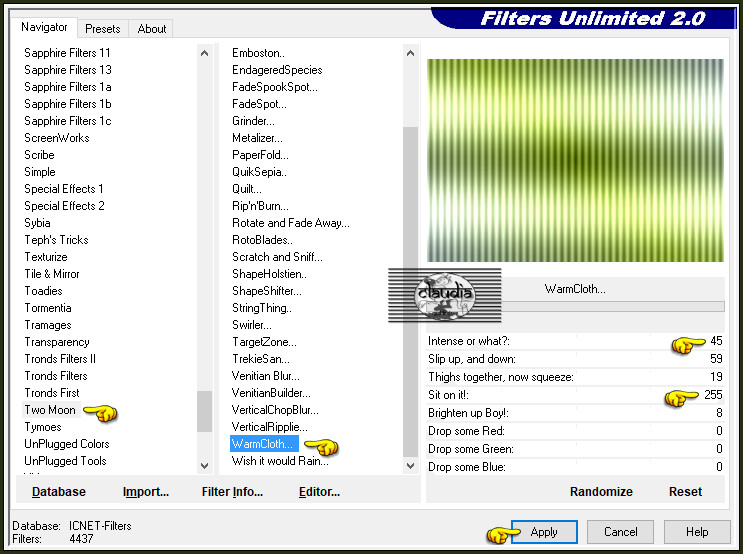Select Tile & Mirror category

[x=52, y=274]
